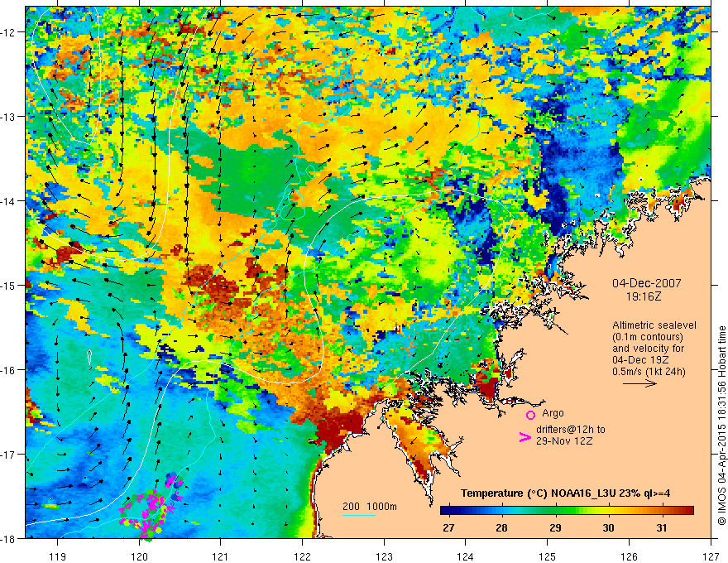
Task: Click the temperature color scale bar
Action: tap(567, 511)
